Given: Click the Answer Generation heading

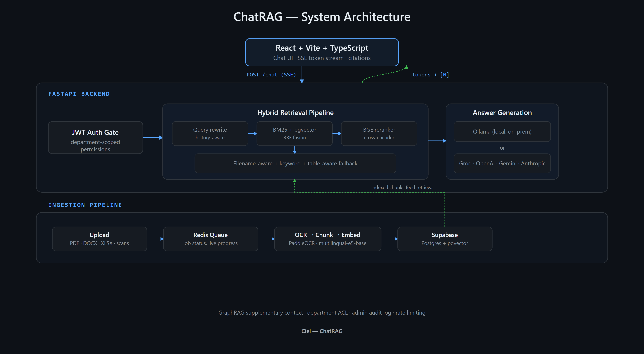Looking at the screenshot, I should pyautogui.click(x=502, y=113).
